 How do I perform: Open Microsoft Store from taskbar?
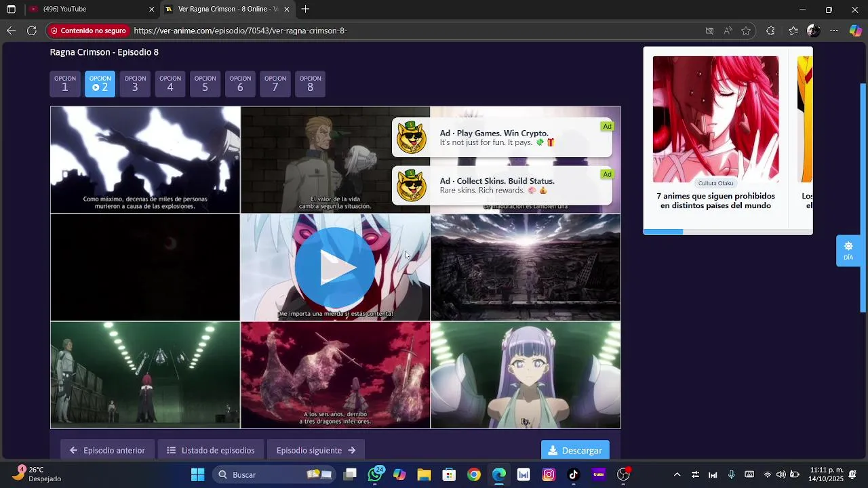(x=449, y=474)
